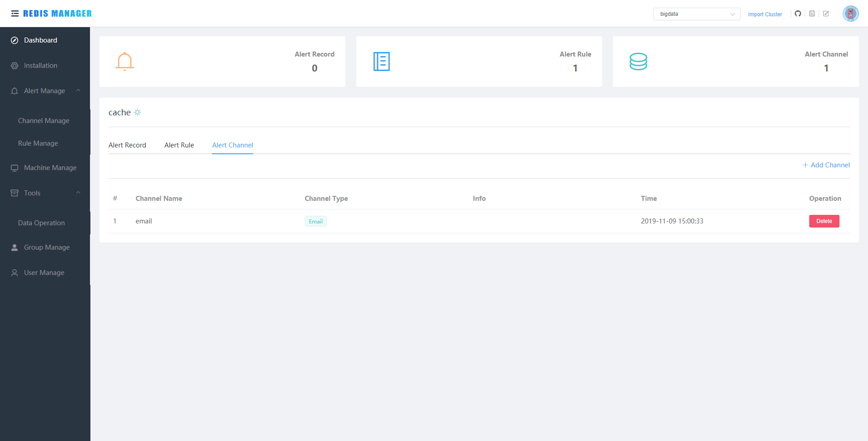Click the Email channel type tag
The image size is (868, 441).
coord(316,221)
